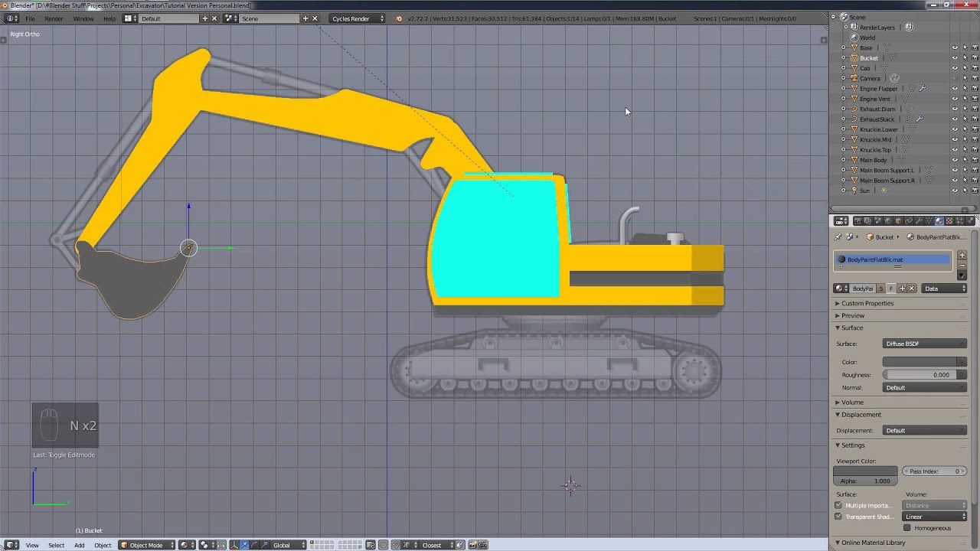The image size is (980, 551).
Task: Open the World properties globe tab
Action: (x=888, y=221)
